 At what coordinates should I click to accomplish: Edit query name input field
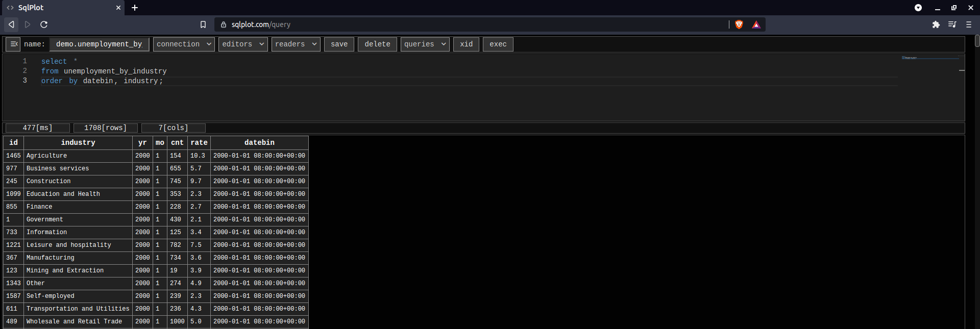[x=100, y=44]
